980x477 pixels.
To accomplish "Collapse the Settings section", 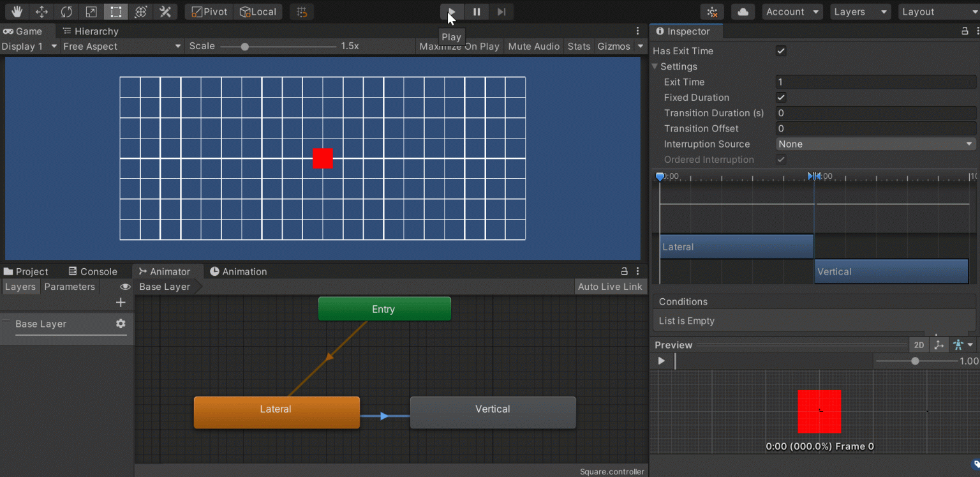I will [x=655, y=66].
